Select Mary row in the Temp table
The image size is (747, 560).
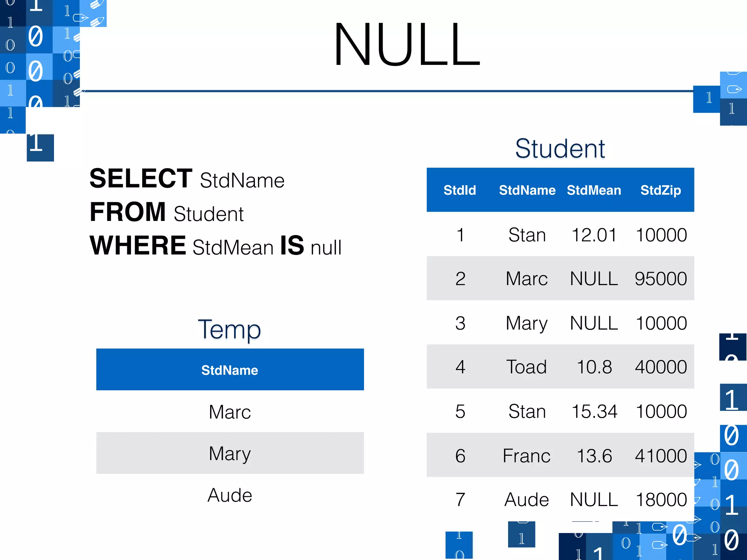pyautogui.click(x=230, y=453)
